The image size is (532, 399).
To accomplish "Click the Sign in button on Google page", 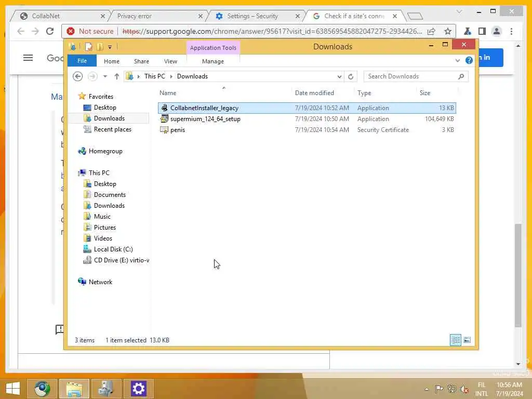I will pos(490,57).
